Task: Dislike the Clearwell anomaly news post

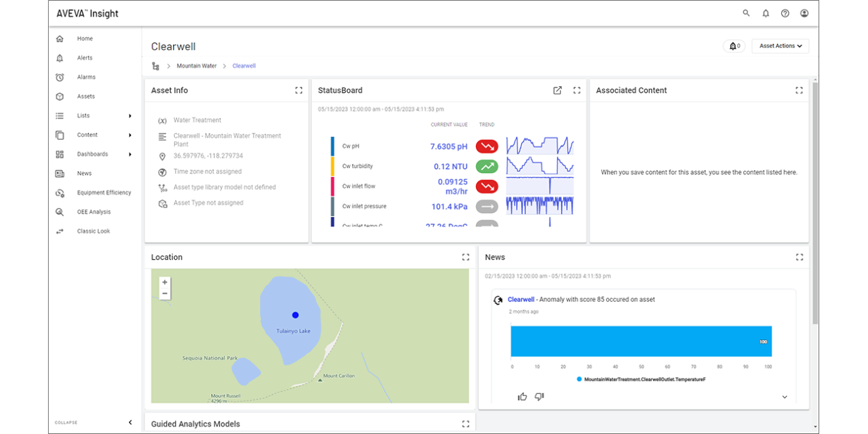Action: point(539,397)
